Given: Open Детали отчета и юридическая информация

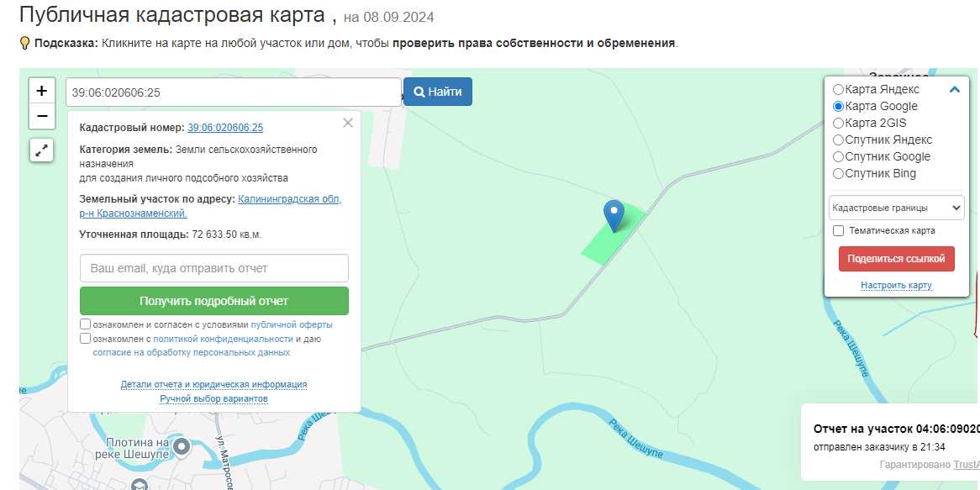Looking at the screenshot, I should click(x=213, y=384).
